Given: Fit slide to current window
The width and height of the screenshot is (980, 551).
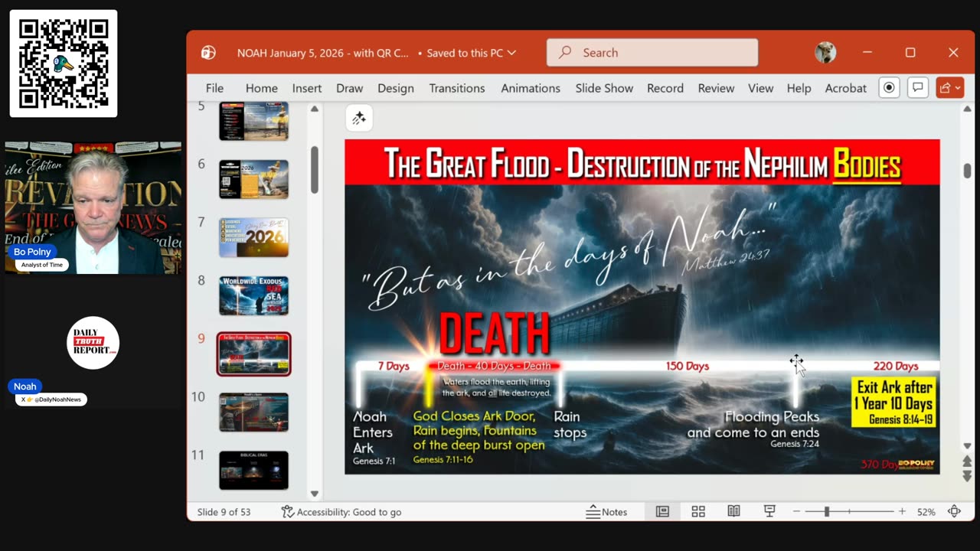Looking at the screenshot, I should pyautogui.click(x=954, y=512).
